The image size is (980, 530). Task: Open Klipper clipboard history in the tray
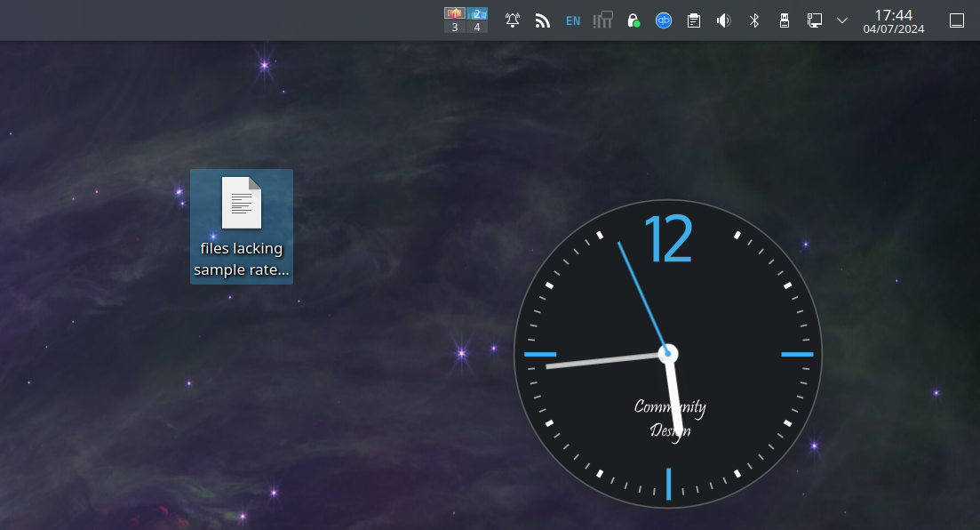point(693,20)
